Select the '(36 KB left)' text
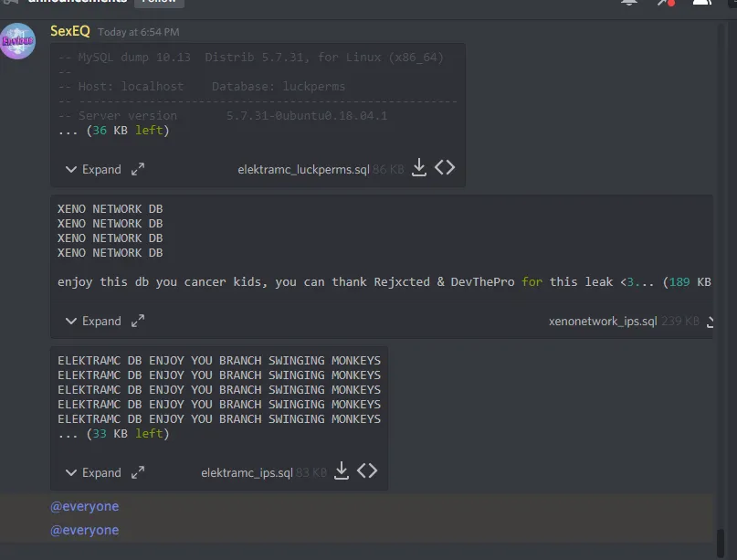Image resolution: width=737 pixels, height=560 pixels. (128, 131)
